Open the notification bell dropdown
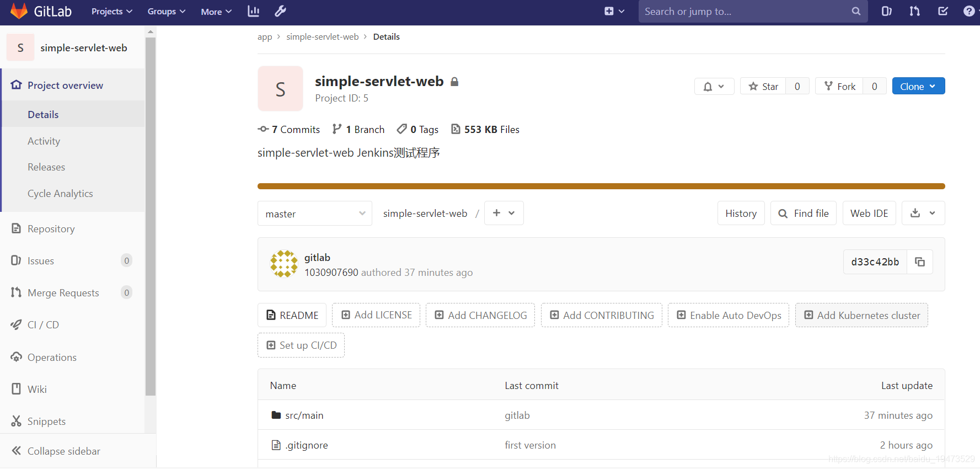Viewport: 980px width, 469px height. pyautogui.click(x=714, y=86)
